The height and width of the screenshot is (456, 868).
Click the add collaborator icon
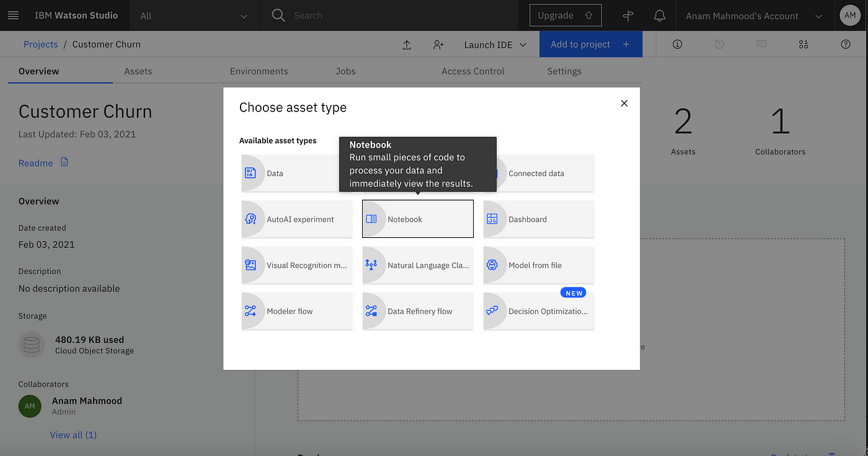pyautogui.click(x=438, y=45)
